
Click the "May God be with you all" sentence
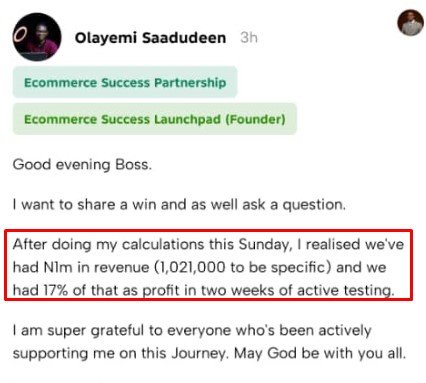tap(320, 353)
